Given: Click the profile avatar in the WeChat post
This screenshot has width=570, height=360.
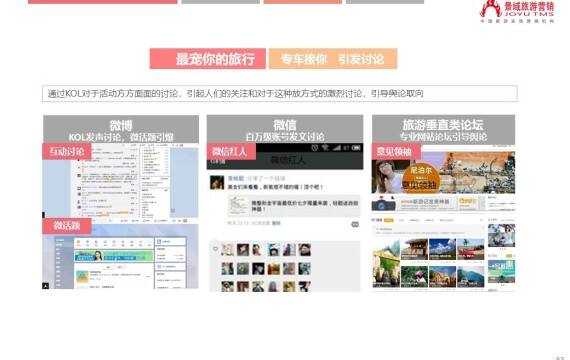Looking at the screenshot, I should (x=217, y=182).
